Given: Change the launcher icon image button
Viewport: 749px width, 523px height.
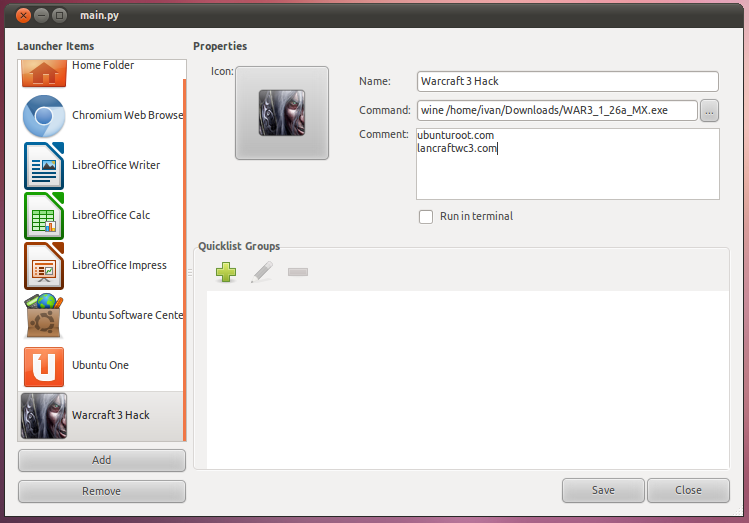Looking at the screenshot, I should (x=282, y=113).
